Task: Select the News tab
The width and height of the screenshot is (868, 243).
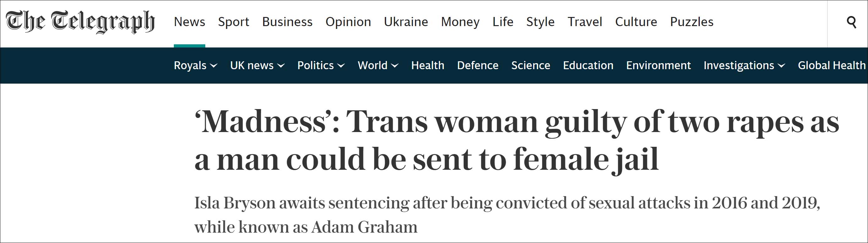Action: 189,22
